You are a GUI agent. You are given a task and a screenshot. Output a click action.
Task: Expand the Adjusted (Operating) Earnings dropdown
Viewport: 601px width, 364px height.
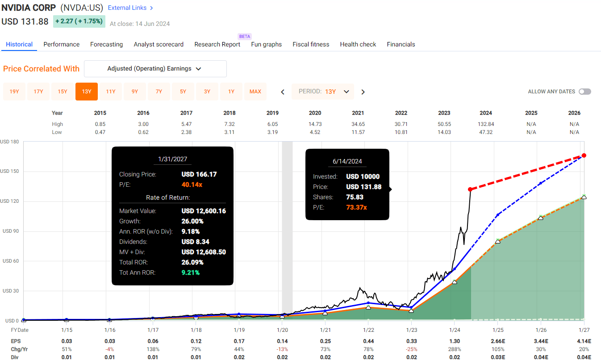pos(155,69)
